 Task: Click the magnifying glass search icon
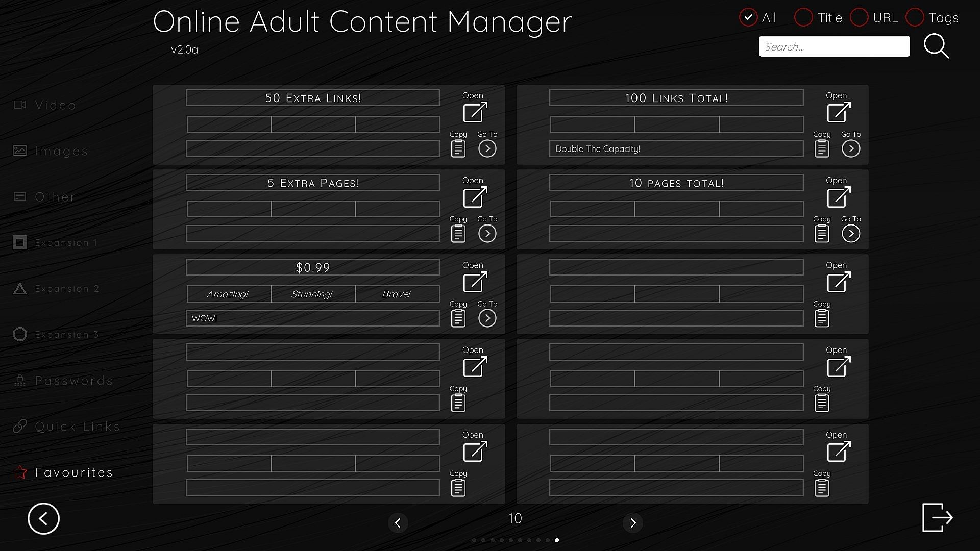pos(936,46)
